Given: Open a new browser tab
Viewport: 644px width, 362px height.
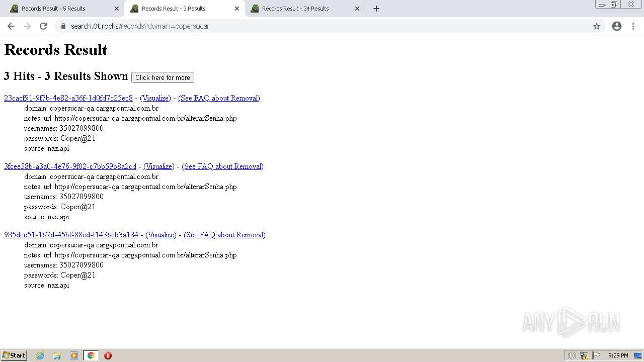Looking at the screenshot, I should click(376, 9).
